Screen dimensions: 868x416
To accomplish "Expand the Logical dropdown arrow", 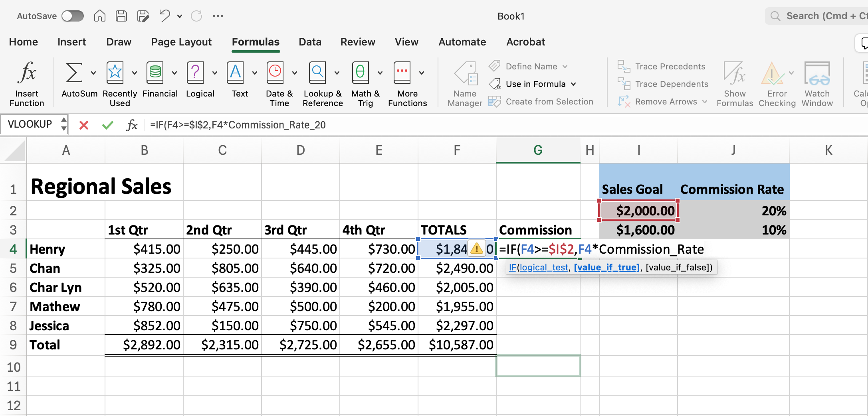I will coord(215,73).
